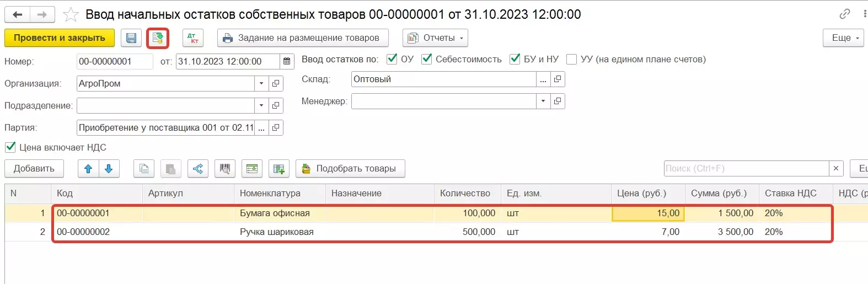This screenshot has height=284, width=868.
Task: Click the favorites star icon next to title
Action: click(x=71, y=15)
